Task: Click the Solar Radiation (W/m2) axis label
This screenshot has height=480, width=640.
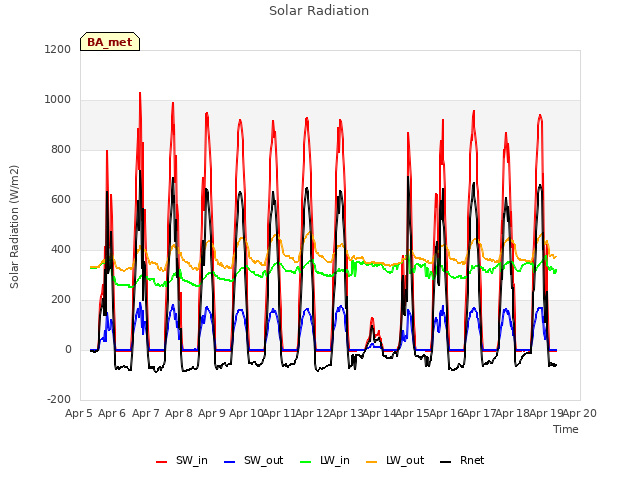Action: point(14,227)
